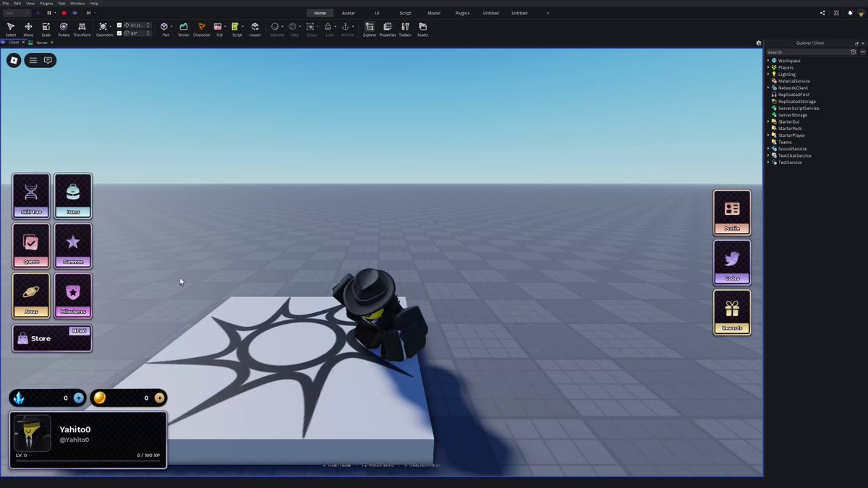Click the Skill Tree game button
The height and width of the screenshot is (488, 868).
[x=31, y=196]
